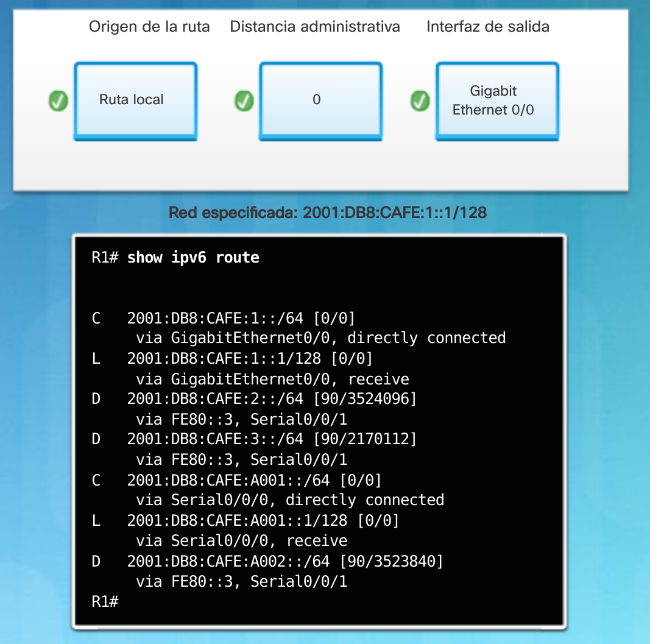Click the "Origen de la ruta" heading
650x644 pixels.
tap(149, 27)
